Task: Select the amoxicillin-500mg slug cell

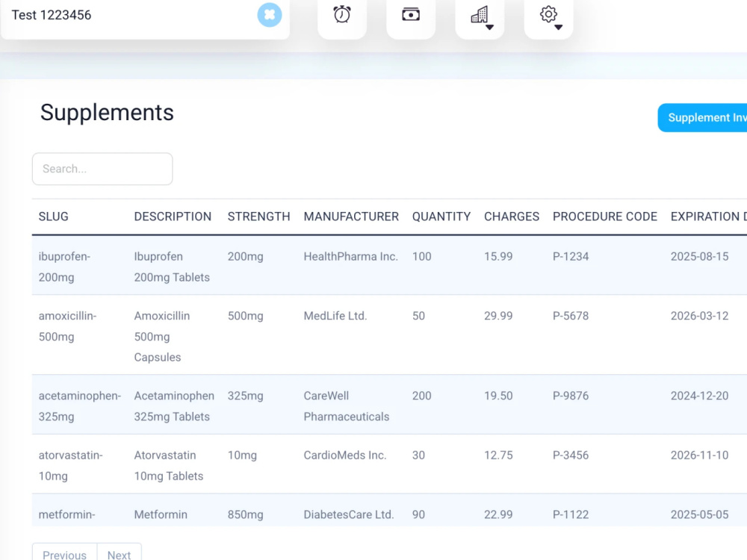Action: [67, 326]
